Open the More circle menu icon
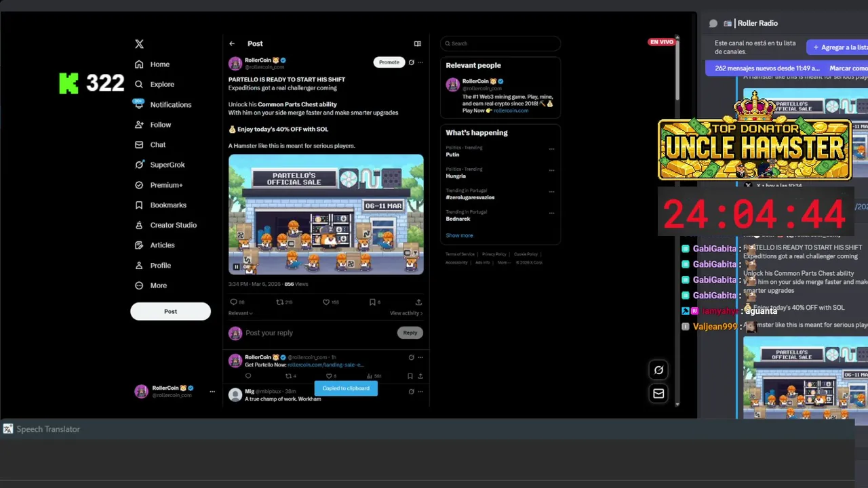The height and width of the screenshot is (488, 868). click(x=139, y=285)
